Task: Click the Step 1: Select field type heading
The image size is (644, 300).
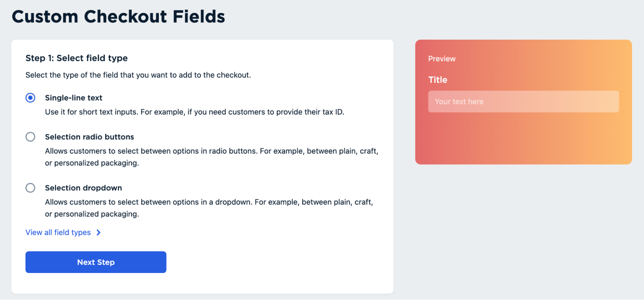Action: (76, 58)
